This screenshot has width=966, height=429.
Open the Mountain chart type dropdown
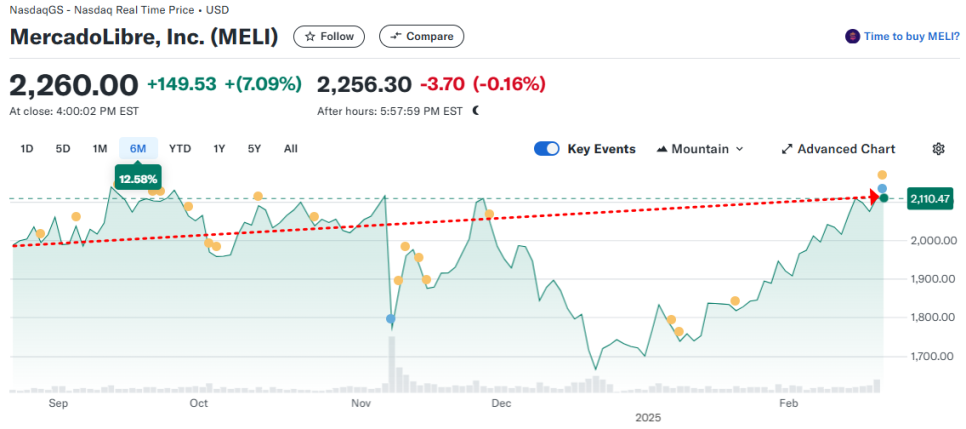tap(700, 149)
